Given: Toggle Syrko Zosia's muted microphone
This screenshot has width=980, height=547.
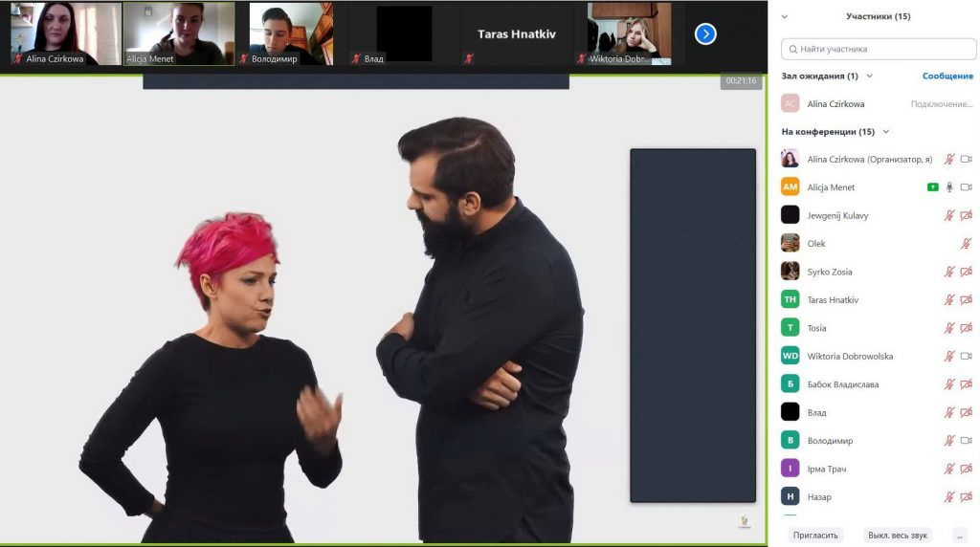Looking at the screenshot, I should [x=949, y=273].
